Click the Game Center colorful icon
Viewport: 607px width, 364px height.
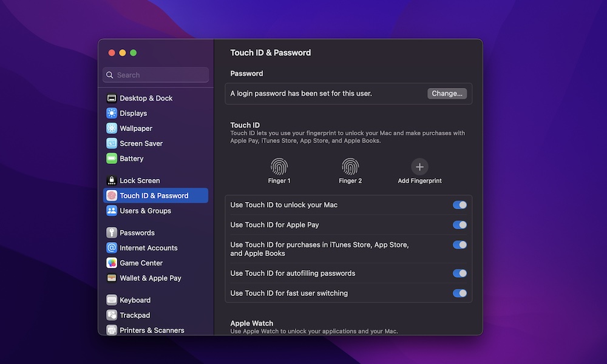(112, 263)
